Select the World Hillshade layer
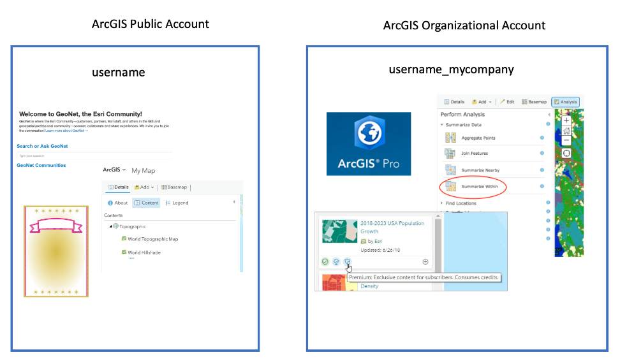Image resolution: width=620 pixels, height=364 pixels. pos(144,252)
